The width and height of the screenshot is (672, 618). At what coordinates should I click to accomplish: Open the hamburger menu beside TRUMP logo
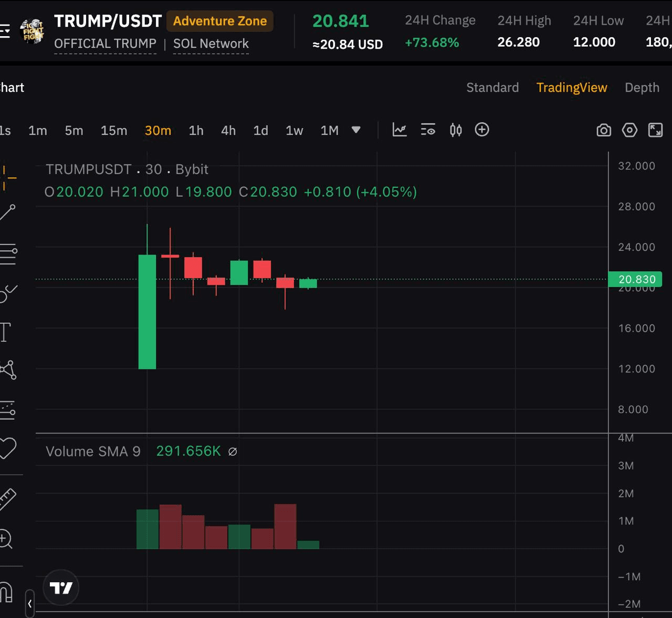tap(4, 31)
